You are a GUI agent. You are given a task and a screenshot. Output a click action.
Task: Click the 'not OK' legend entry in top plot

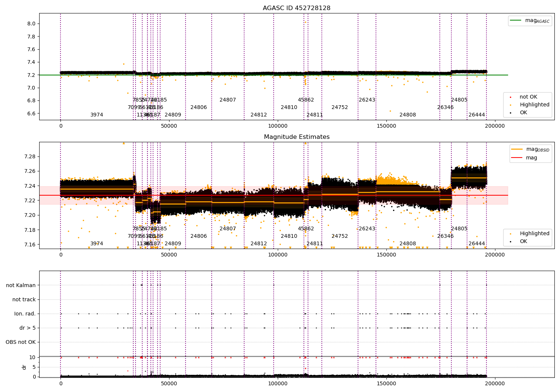pos(528,97)
